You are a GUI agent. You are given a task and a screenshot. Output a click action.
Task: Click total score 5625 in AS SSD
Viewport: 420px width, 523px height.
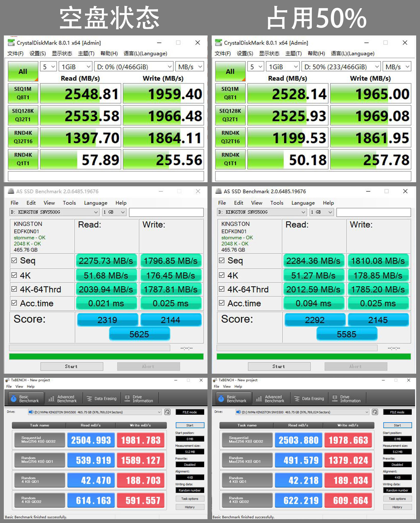(x=139, y=334)
